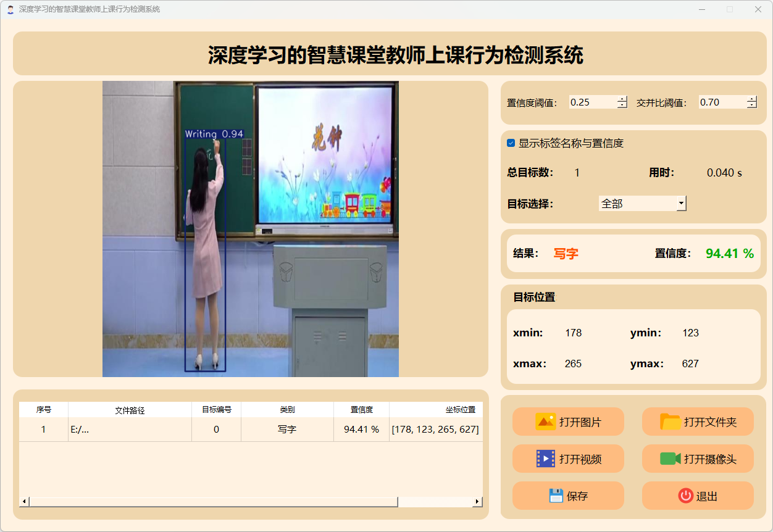Click the 交并比阈值 input field showing 0.70

tap(721, 102)
